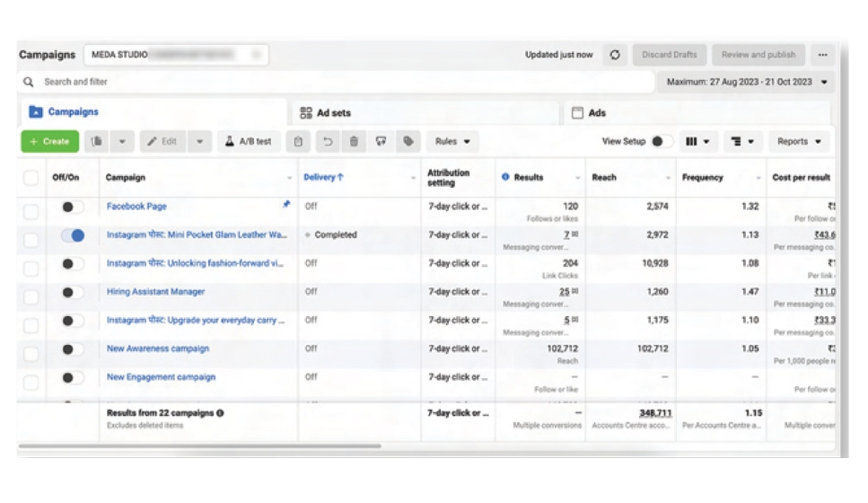
Task: Click the trash delete icon
Action: 355,142
